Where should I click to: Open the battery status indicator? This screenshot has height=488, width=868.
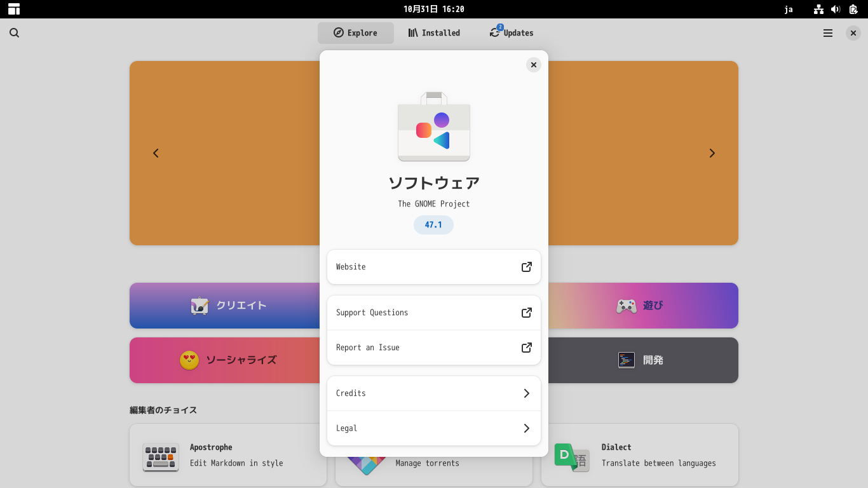[x=853, y=9]
